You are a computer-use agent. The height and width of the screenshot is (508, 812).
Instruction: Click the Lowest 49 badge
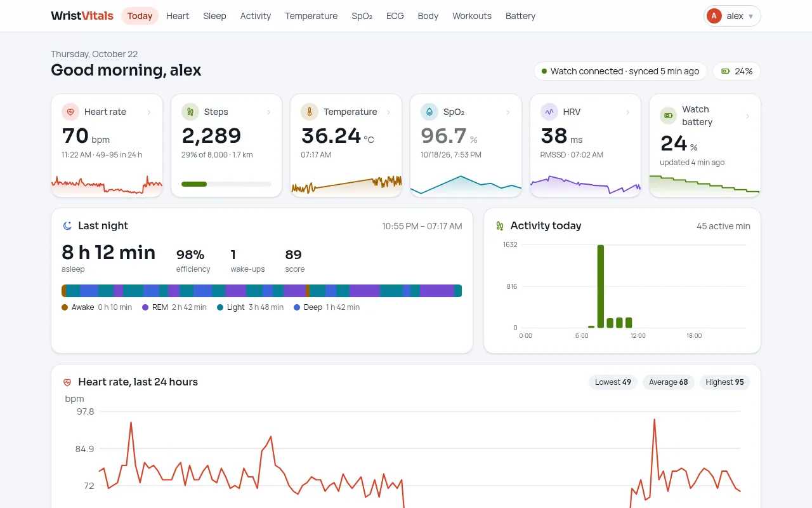tap(613, 382)
